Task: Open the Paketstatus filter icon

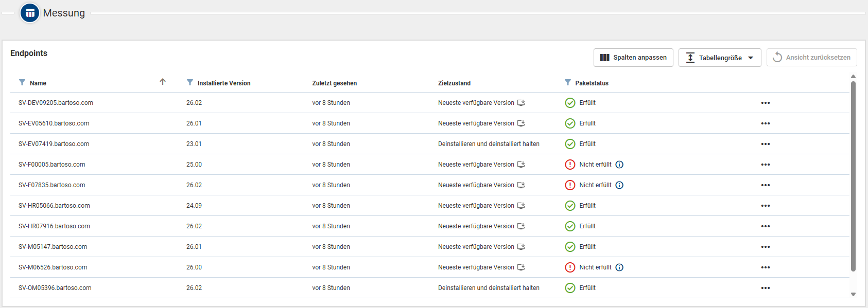Action: pyautogui.click(x=568, y=82)
